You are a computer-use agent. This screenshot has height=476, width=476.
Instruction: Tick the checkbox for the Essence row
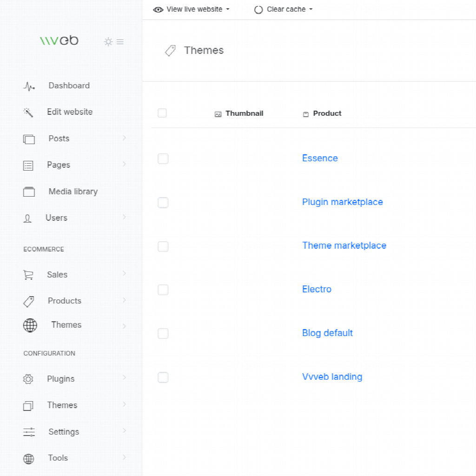163,159
